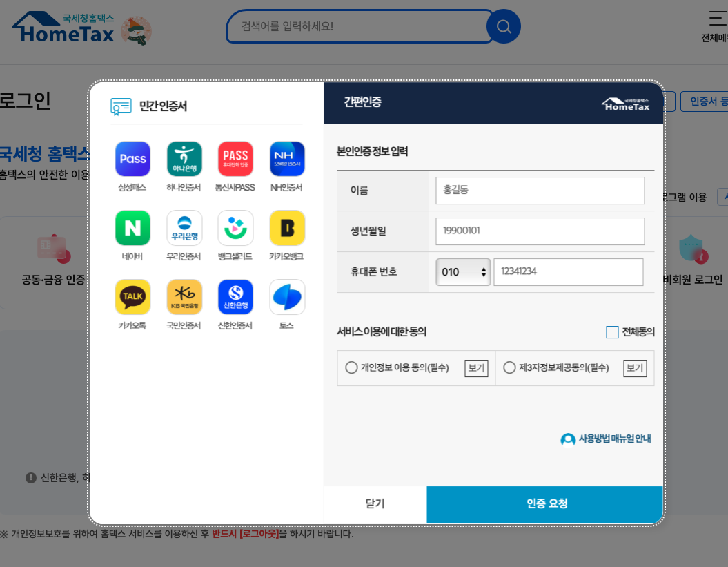Choose the Hana Bank certificate icon
Image resolution: width=728 pixels, height=567 pixels.
[184, 159]
